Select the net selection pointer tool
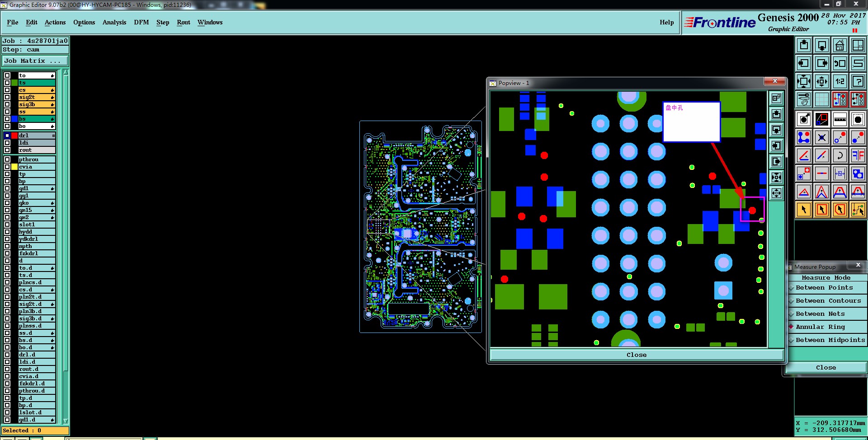Image resolution: width=868 pixels, height=440 pixels. click(x=858, y=210)
